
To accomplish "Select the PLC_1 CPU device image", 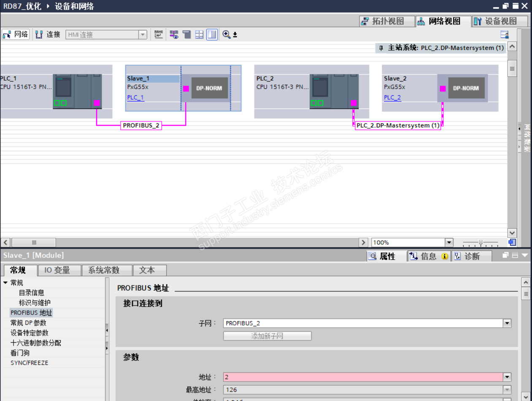I will coord(77,91).
